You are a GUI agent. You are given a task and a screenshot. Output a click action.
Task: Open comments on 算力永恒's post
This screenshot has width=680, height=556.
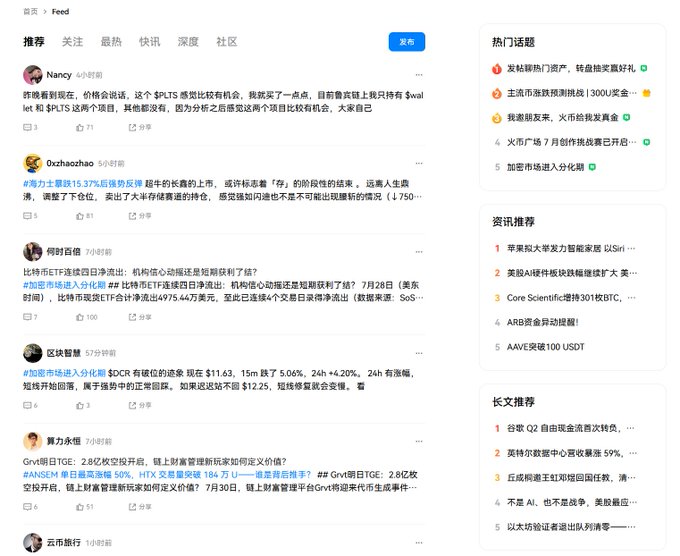pos(30,507)
